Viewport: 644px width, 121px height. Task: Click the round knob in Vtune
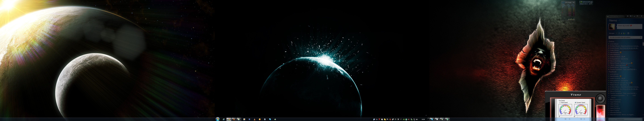click(x=601, y=99)
